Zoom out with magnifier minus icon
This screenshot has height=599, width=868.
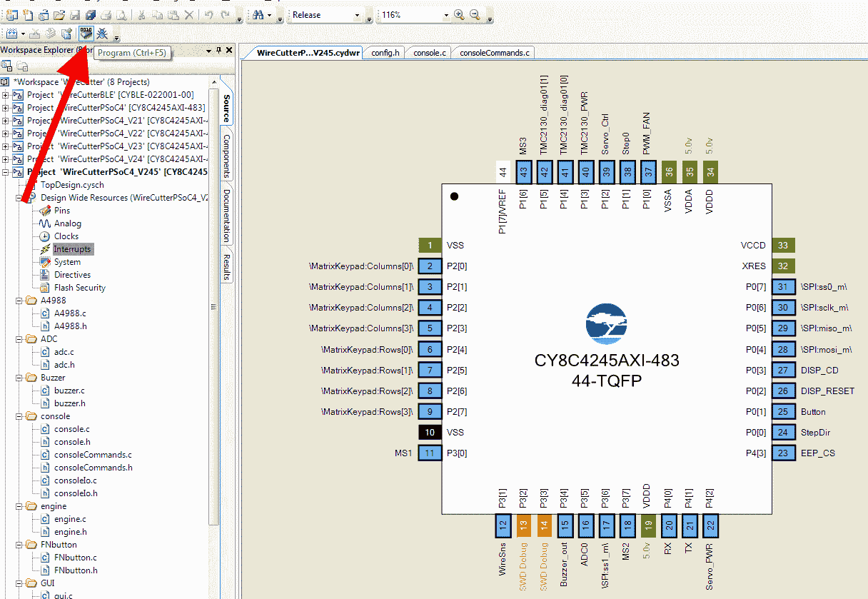coord(475,14)
